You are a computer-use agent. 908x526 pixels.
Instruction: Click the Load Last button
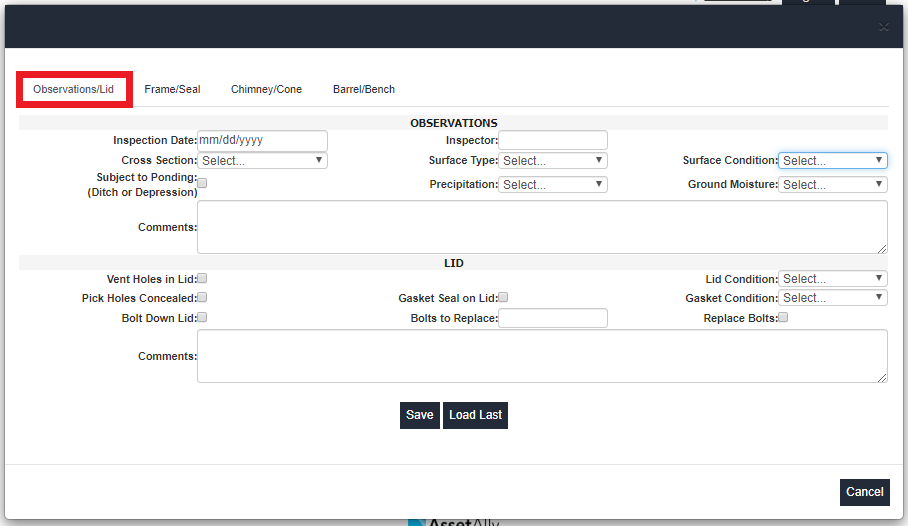(x=475, y=415)
